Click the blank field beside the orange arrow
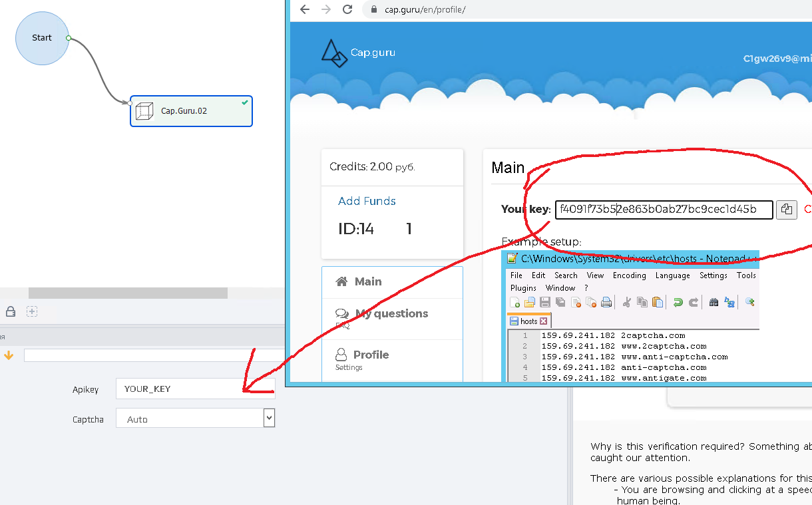 pyautogui.click(x=154, y=355)
